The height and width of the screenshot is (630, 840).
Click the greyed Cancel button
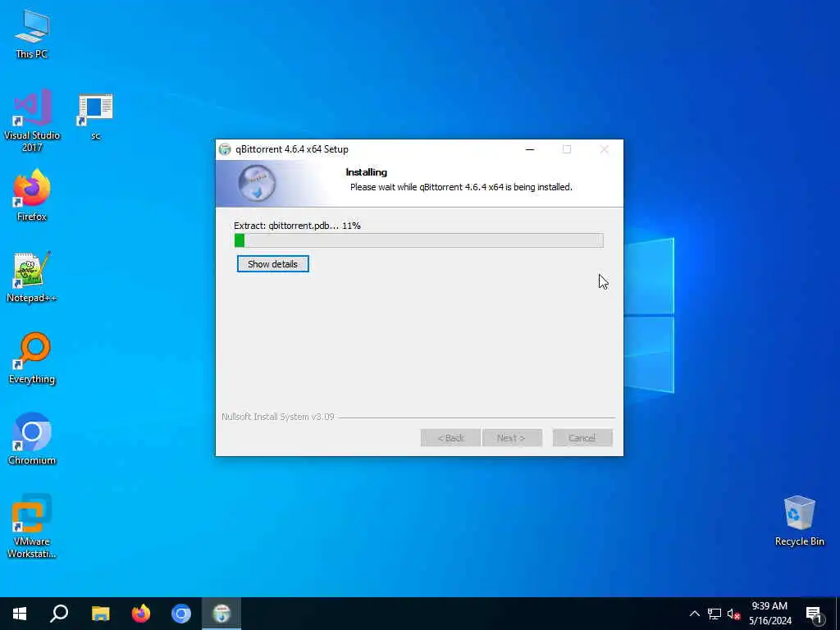coord(582,438)
